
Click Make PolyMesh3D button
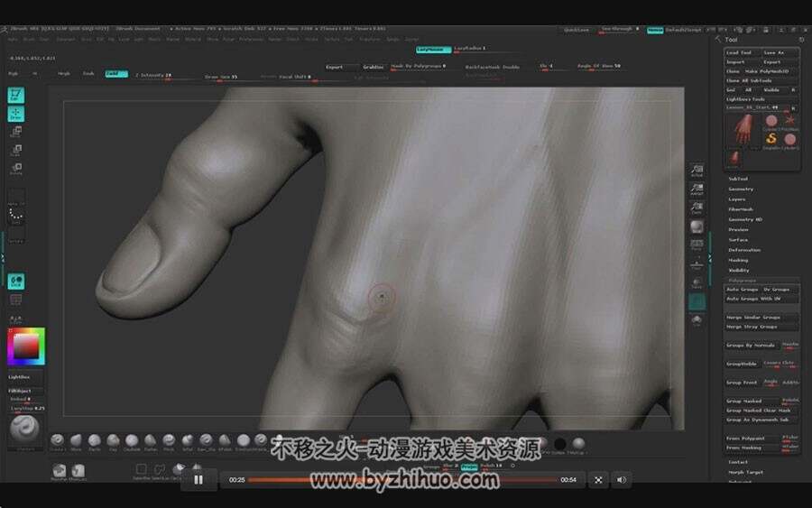[770, 71]
